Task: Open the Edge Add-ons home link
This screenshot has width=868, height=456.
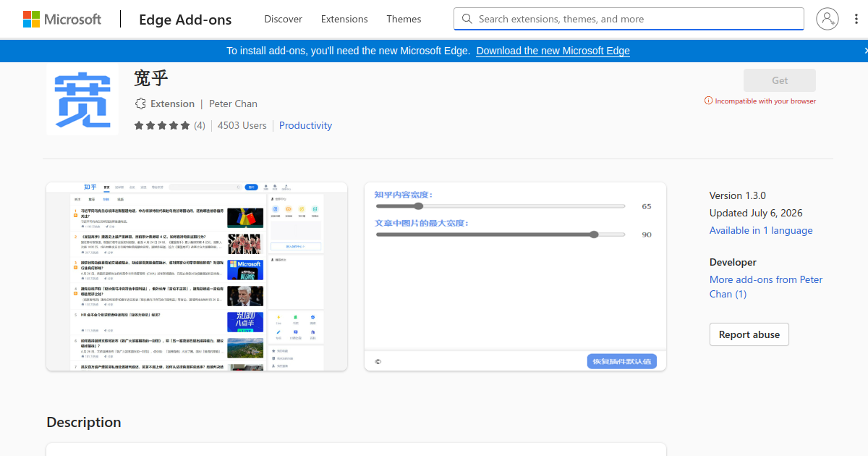Action: coord(185,20)
